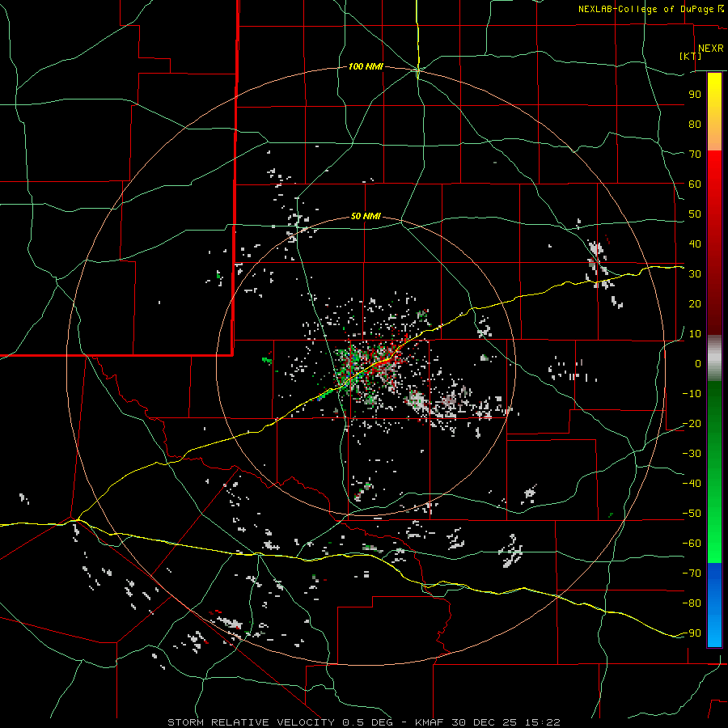This screenshot has height=728, width=728.
Task: Click the positive 30 scale label
Action: click(x=695, y=274)
